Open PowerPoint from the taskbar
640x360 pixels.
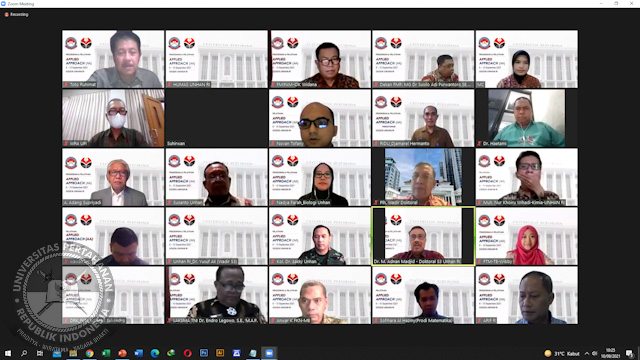(x=122, y=353)
